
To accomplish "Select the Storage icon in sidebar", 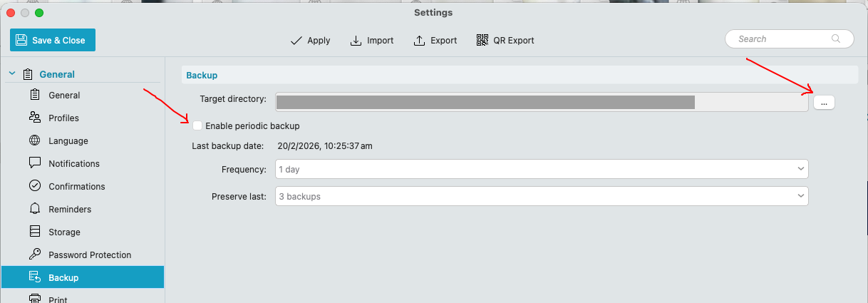I will 35,232.
